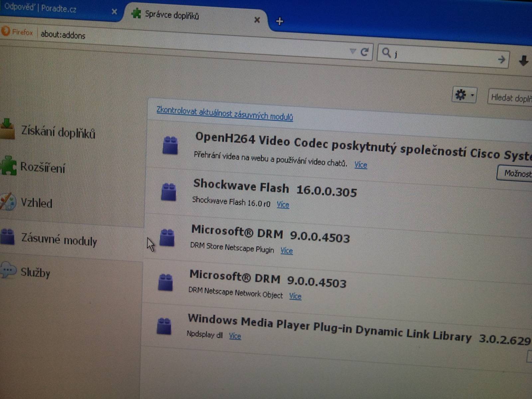Open the downloads arrow button

(x=523, y=61)
